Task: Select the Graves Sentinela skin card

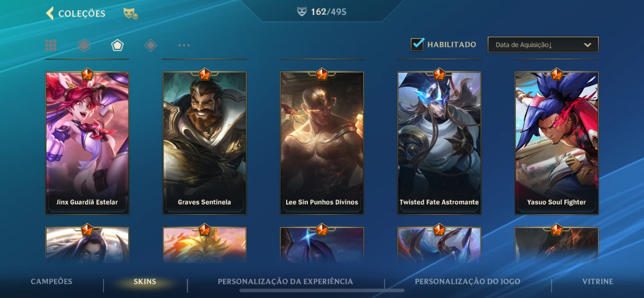Action: pyautogui.click(x=205, y=143)
